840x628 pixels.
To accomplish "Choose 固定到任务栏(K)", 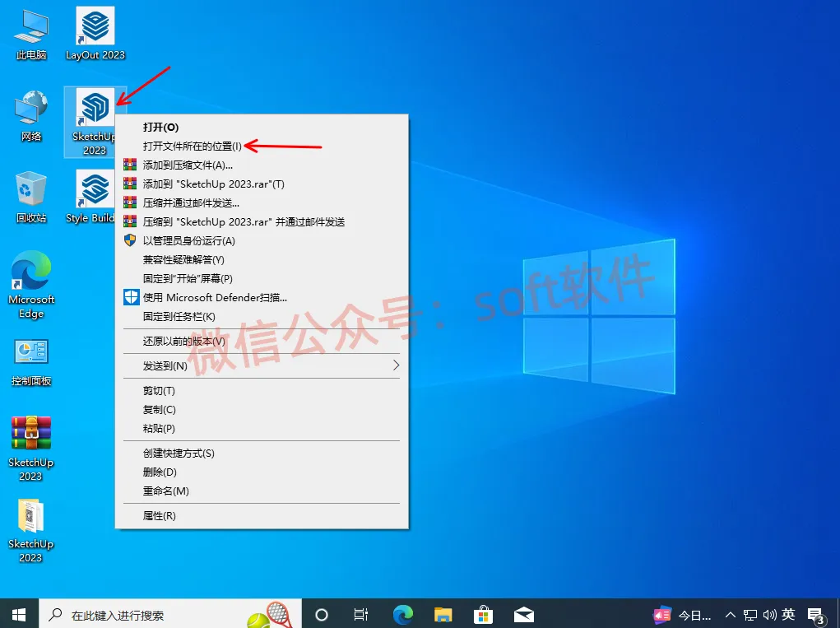I will click(x=262, y=317).
